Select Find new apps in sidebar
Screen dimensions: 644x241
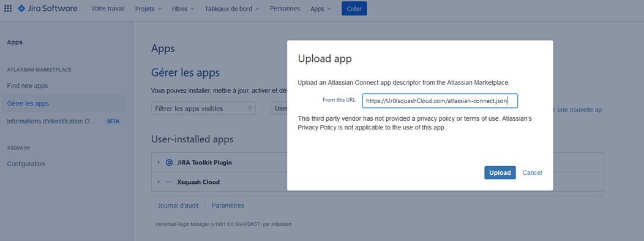28,86
